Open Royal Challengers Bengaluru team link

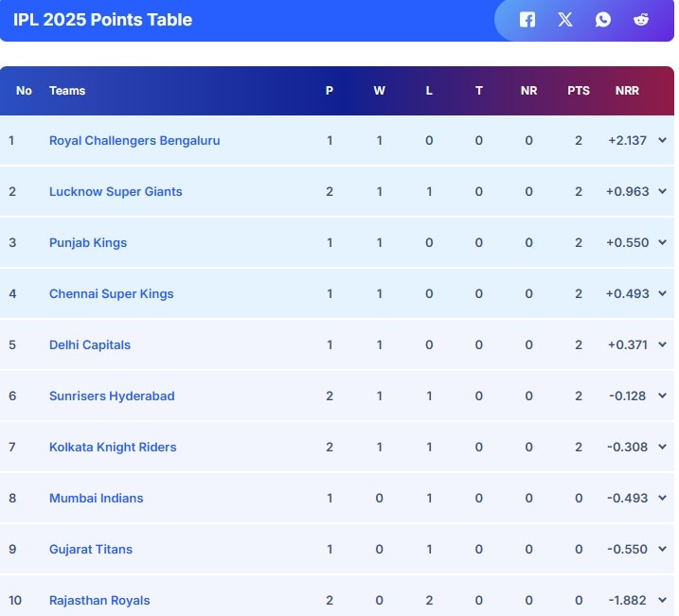pos(134,140)
